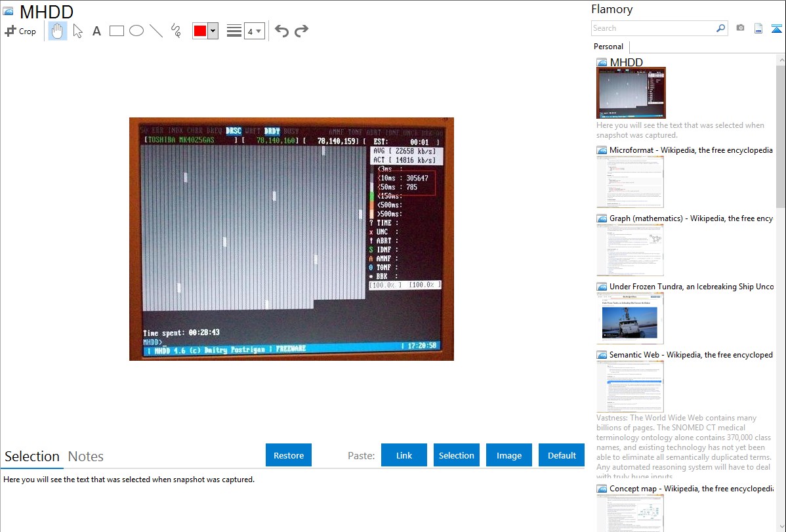786x532 pixels.
Task: Open the red color dropdown arrow
Action: click(213, 31)
